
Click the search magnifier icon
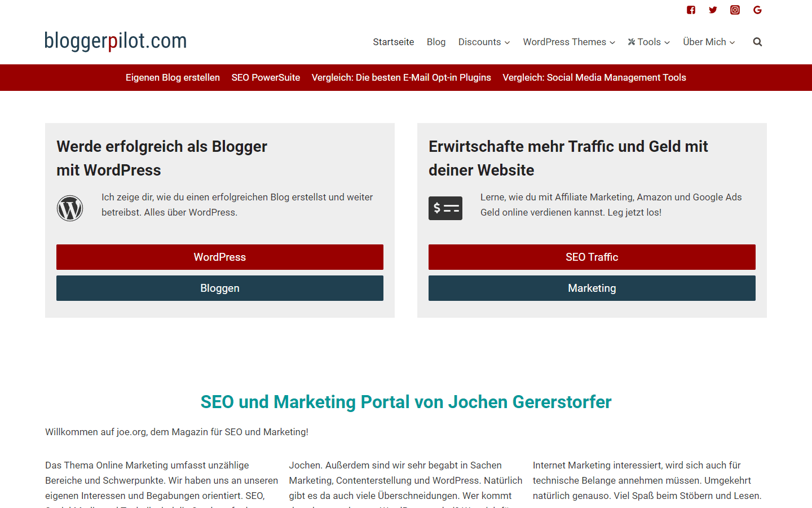(757, 42)
